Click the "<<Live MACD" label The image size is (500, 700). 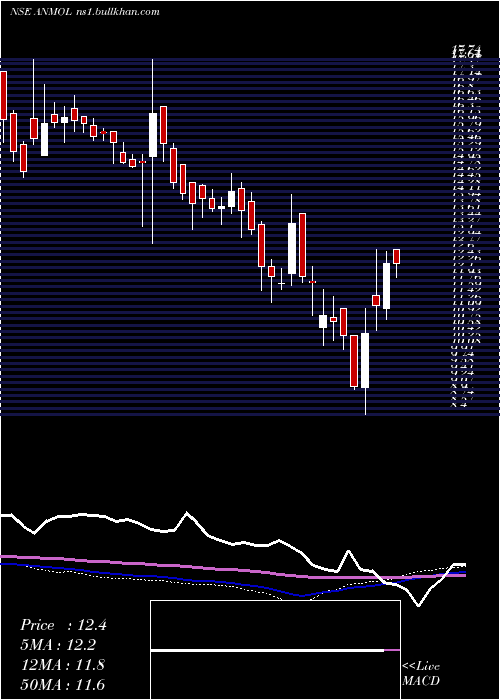point(421,674)
